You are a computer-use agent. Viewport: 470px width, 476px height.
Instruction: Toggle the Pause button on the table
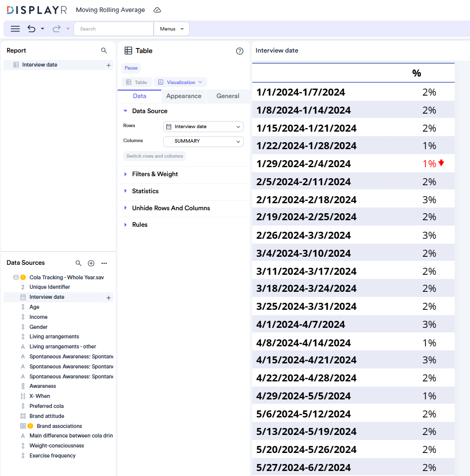pos(131,68)
